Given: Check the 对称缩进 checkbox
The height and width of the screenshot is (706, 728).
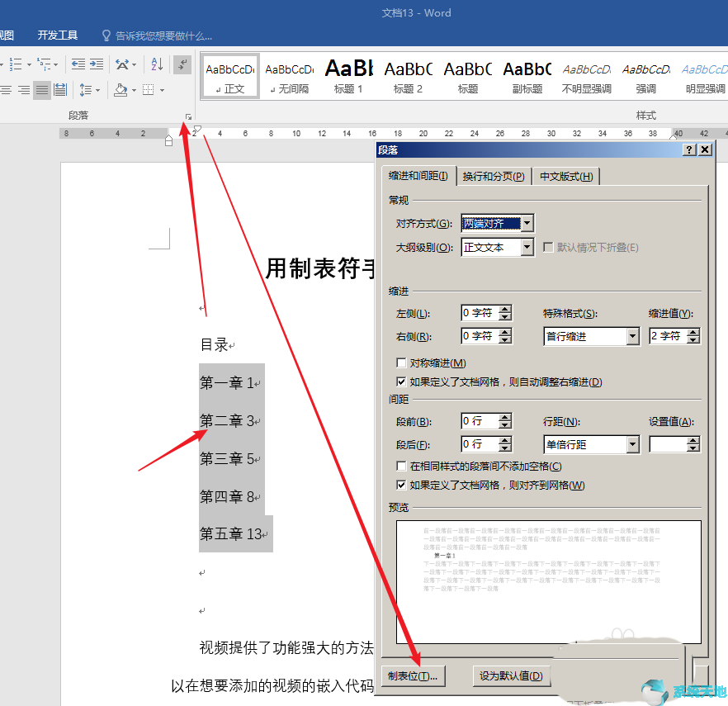Looking at the screenshot, I should 401,362.
